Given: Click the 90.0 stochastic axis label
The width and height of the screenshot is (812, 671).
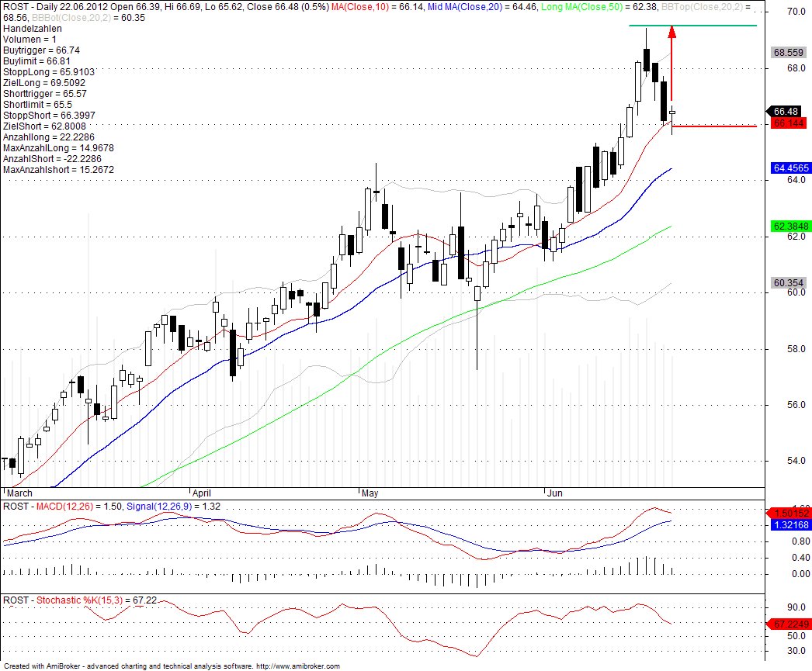Looking at the screenshot, I should coord(796,607).
